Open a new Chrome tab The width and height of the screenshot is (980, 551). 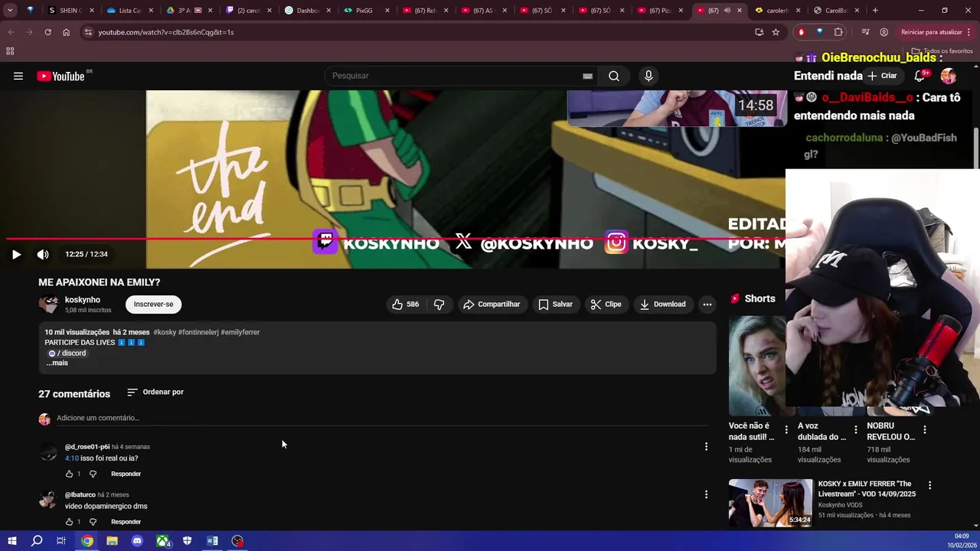point(875,11)
